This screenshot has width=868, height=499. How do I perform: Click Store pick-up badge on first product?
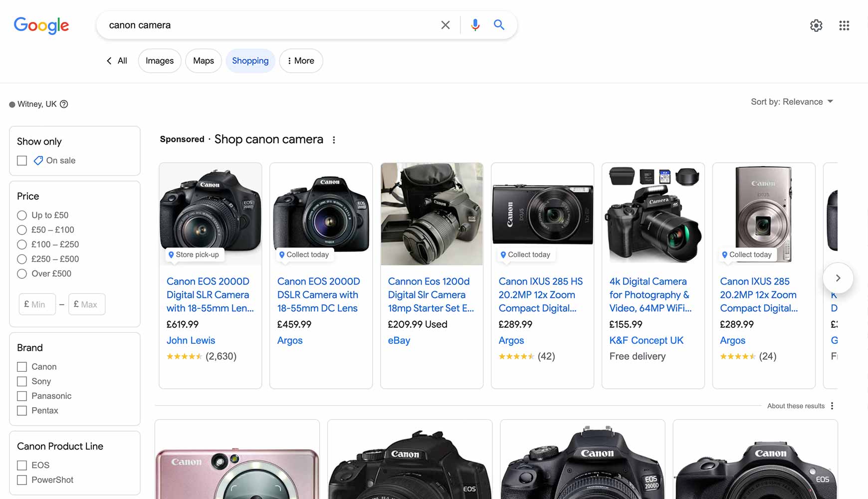tap(194, 254)
